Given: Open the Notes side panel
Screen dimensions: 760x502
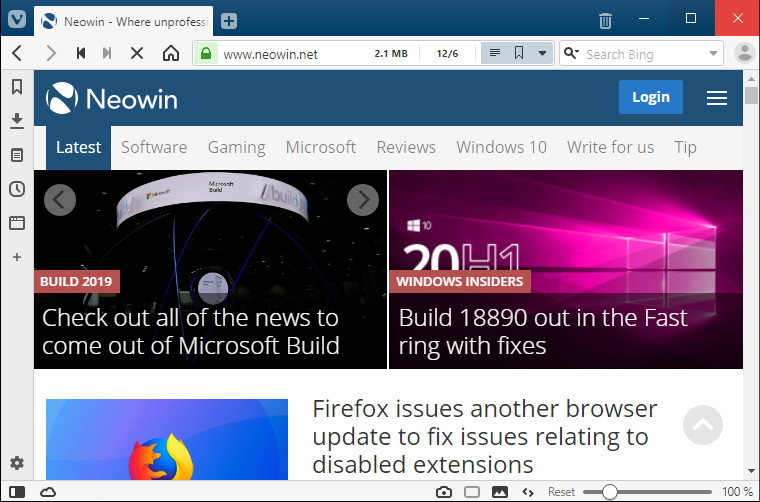Looking at the screenshot, I should (x=16, y=155).
